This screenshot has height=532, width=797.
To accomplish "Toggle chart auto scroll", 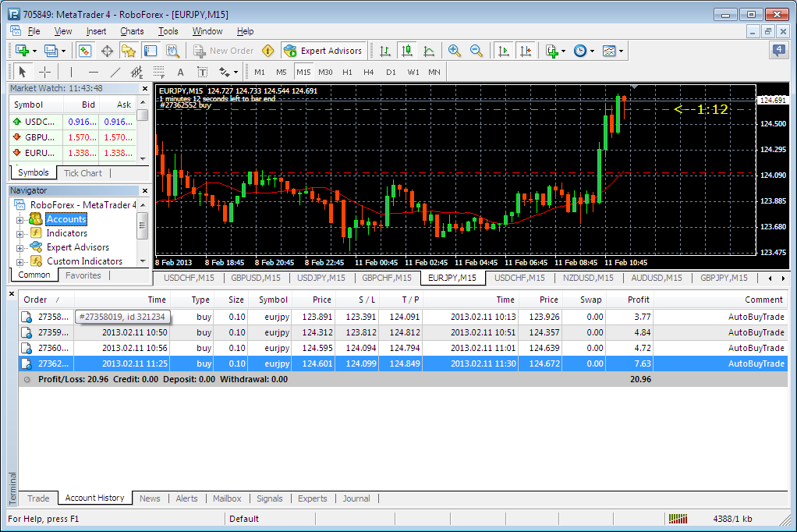I will click(x=503, y=51).
